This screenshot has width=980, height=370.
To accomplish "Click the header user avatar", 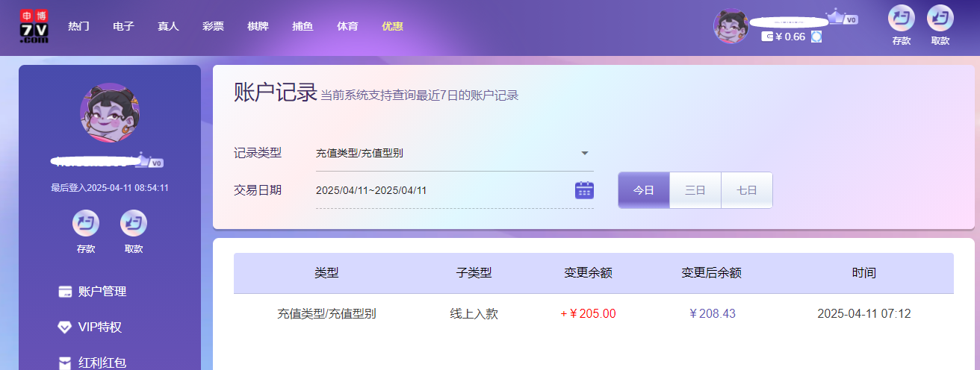I will click(x=731, y=27).
